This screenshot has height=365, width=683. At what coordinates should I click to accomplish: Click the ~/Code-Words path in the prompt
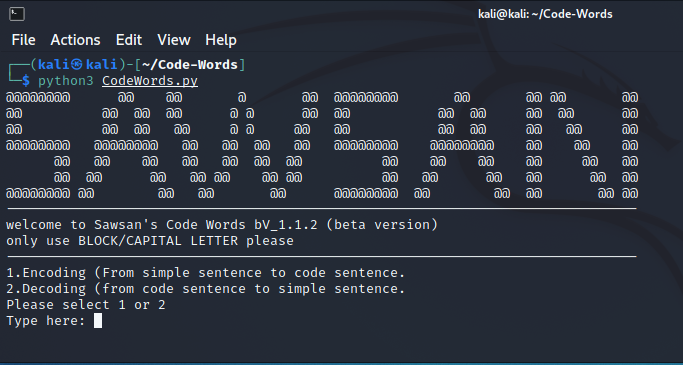(190, 65)
